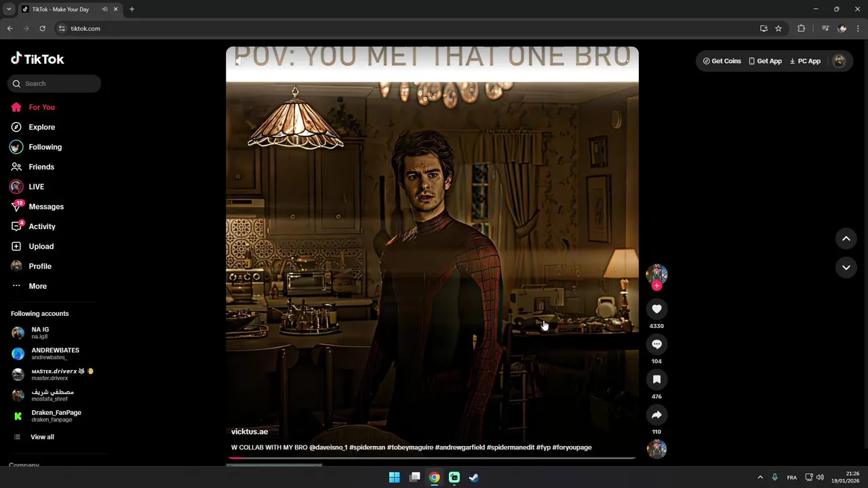Go to previous video with up chevron
The width and height of the screenshot is (868, 488).
tap(846, 239)
